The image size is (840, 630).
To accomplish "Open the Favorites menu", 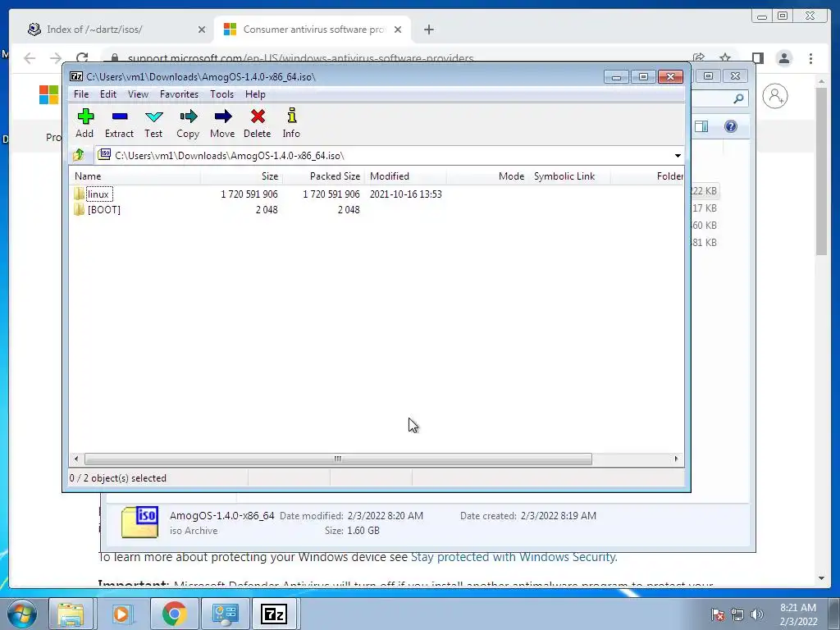I will tap(179, 94).
